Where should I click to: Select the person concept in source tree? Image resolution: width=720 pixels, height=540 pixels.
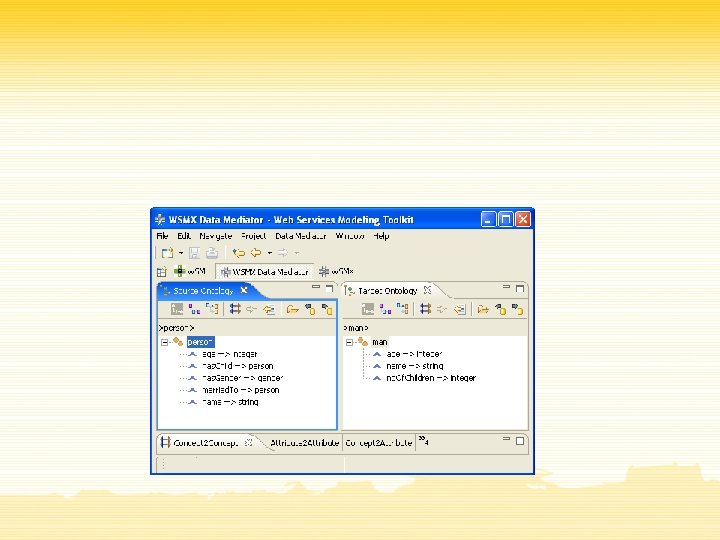[200, 342]
